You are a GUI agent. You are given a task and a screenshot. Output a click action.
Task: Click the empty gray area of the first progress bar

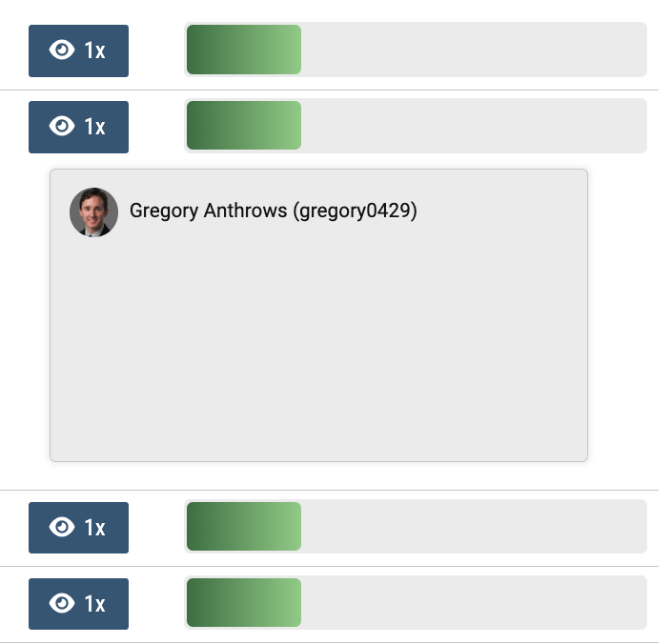[x=474, y=50]
